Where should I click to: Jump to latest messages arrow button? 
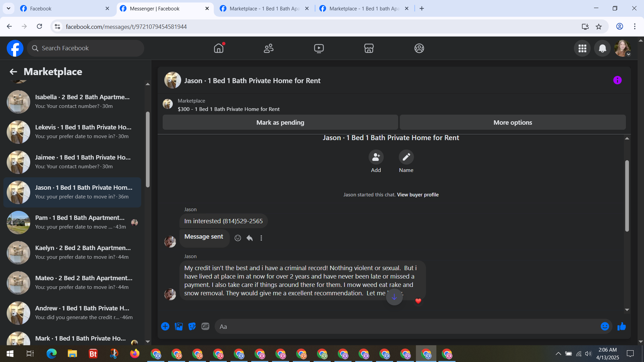click(394, 297)
